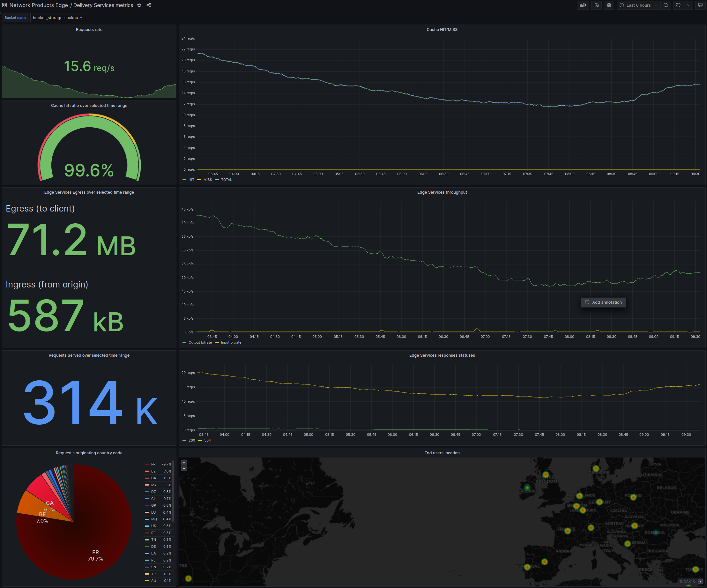Image resolution: width=707 pixels, height=588 pixels.
Task: Click the Add annotation button
Action: click(604, 302)
